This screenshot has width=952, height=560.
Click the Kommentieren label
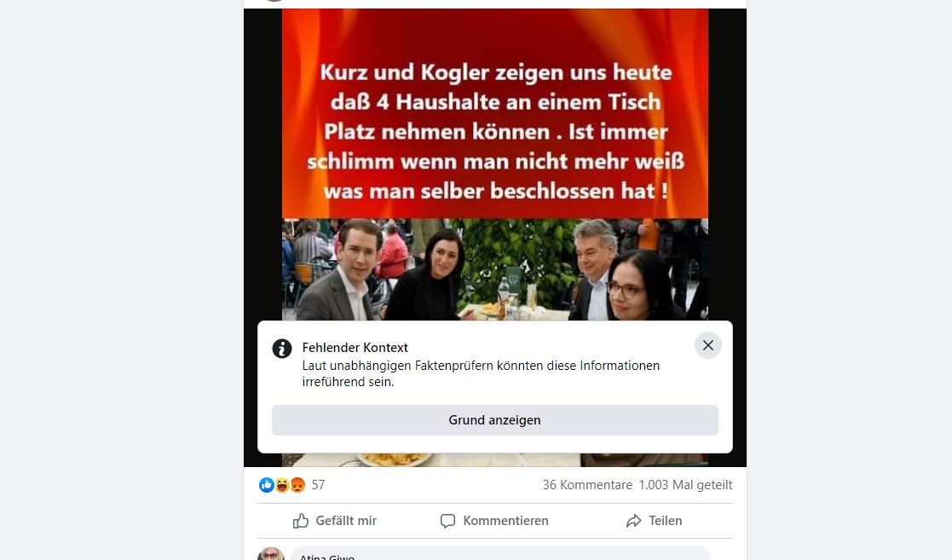(x=505, y=521)
